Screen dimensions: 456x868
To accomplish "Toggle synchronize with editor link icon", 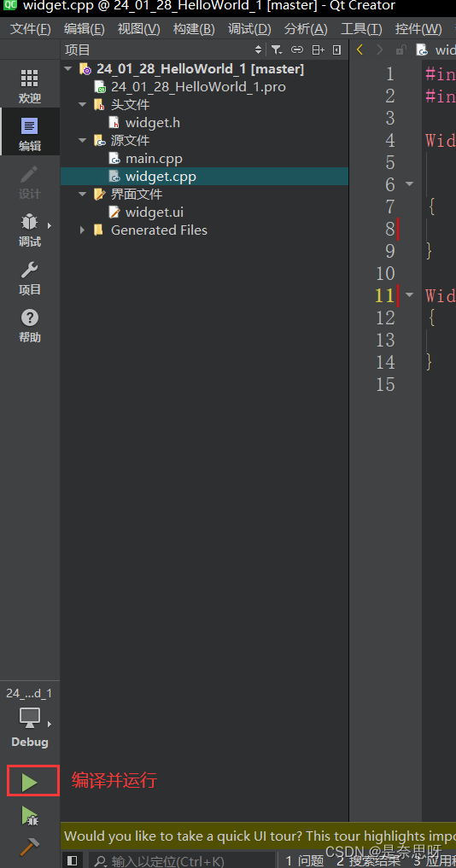I will [x=297, y=50].
